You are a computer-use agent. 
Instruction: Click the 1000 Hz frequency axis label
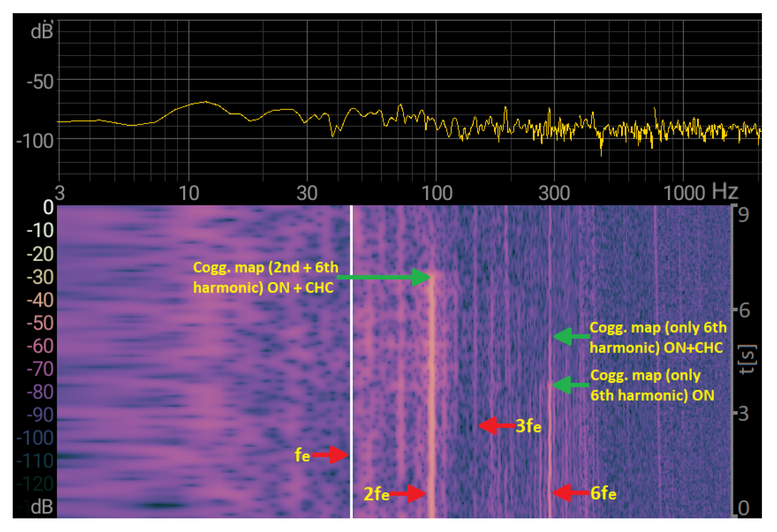coord(700,193)
